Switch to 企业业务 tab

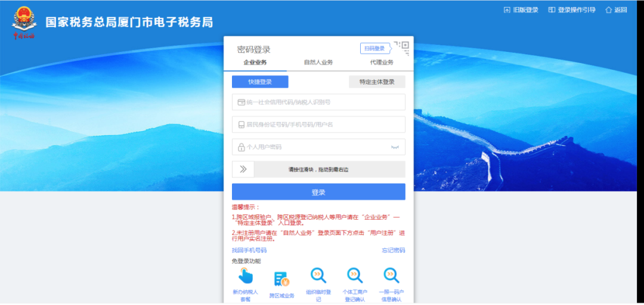255,63
